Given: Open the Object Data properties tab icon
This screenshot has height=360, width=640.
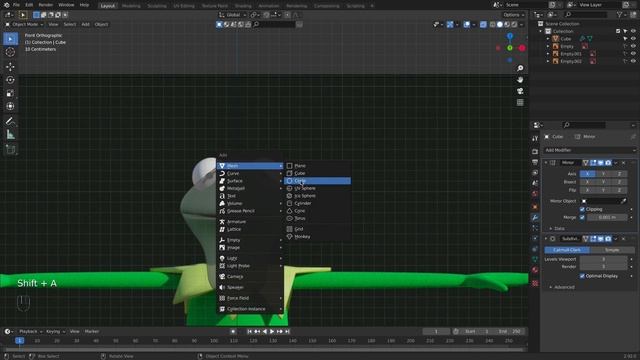Looking at the screenshot, I should [x=535, y=260].
